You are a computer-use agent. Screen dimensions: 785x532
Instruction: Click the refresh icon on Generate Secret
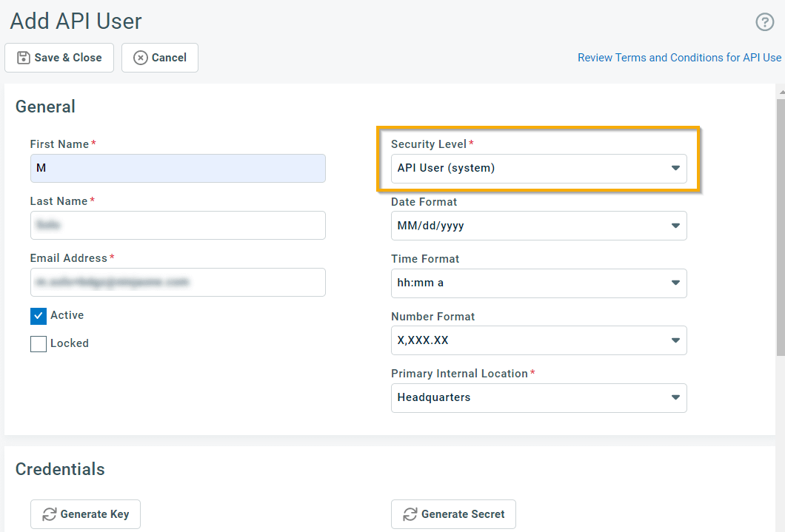click(x=409, y=514)
